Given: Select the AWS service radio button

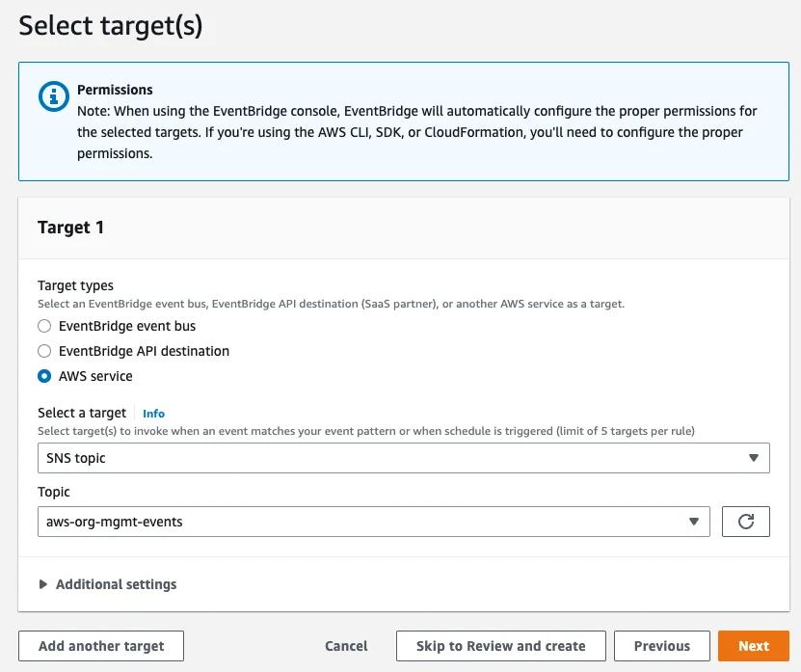Looking at the screenshot, I should pos(44,376).
